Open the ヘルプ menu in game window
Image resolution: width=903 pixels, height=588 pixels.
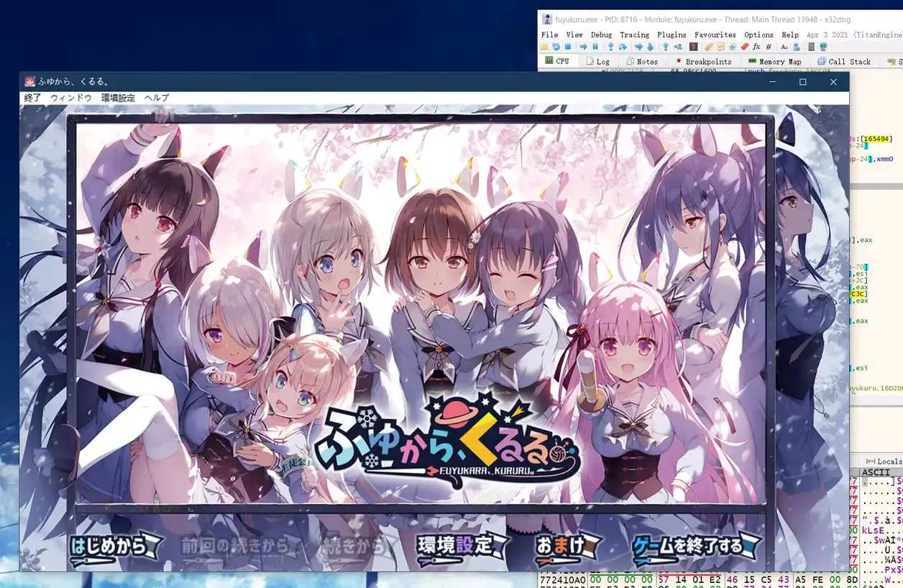[x=157, y=98]
